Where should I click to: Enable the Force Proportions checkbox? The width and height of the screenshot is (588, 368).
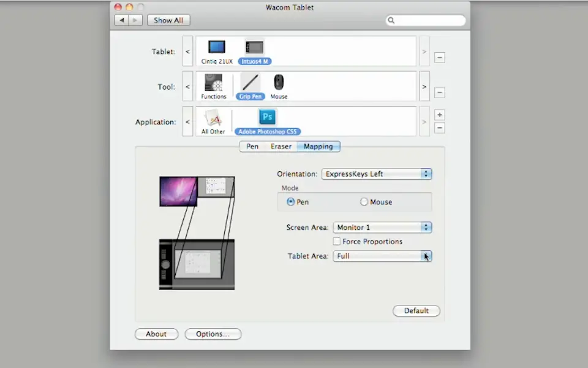click(x=337, y=242)
